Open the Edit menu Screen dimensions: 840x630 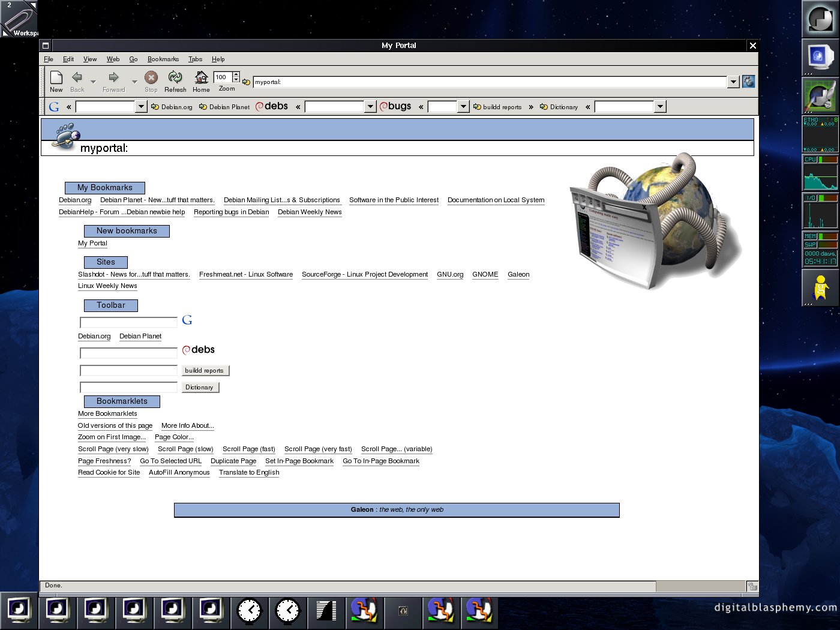(x=68, y=59)
